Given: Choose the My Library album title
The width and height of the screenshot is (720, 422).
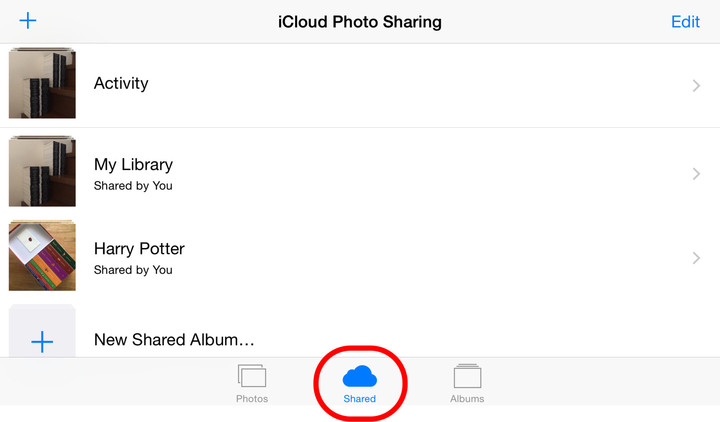Looking at the screenshot, I should [133, 165].
